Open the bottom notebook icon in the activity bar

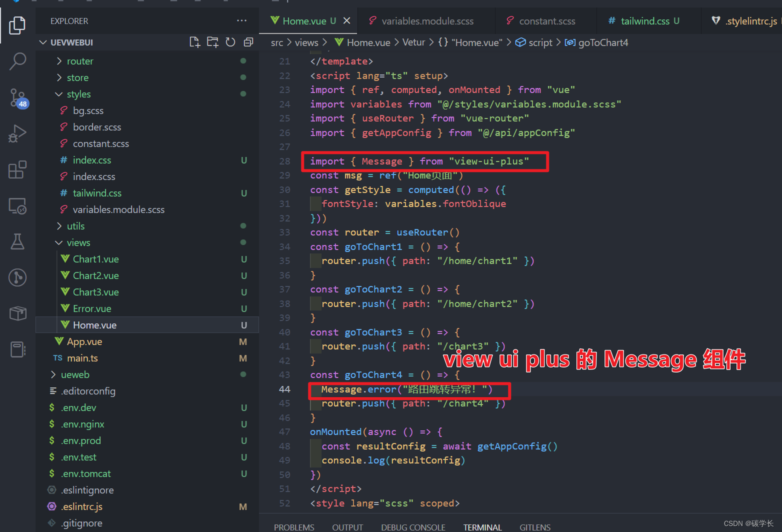[17, 349]
